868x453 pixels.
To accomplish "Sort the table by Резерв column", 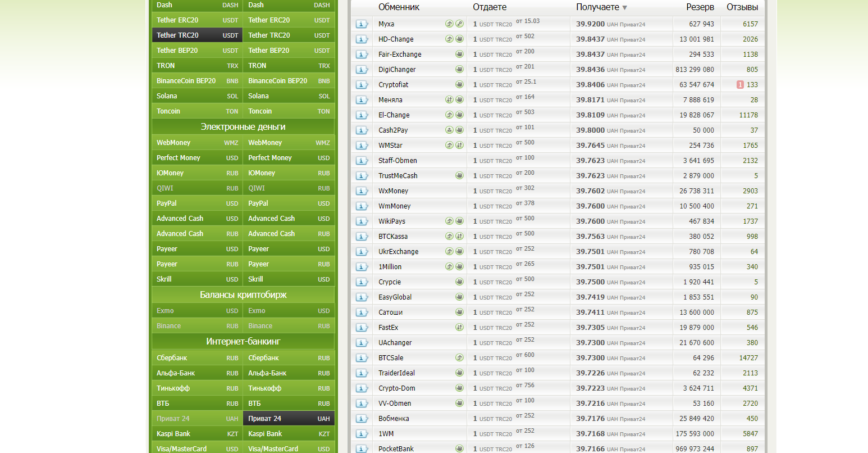I will click(x=700, y=7).
